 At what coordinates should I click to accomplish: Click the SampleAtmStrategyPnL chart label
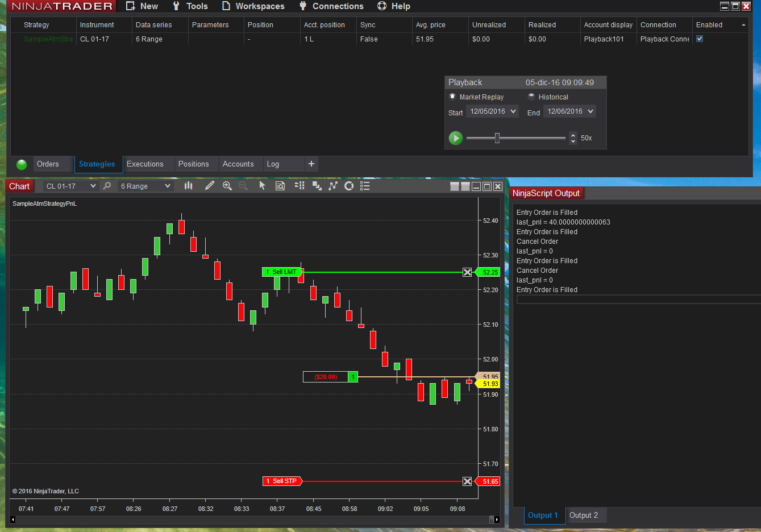coord(44,203)
